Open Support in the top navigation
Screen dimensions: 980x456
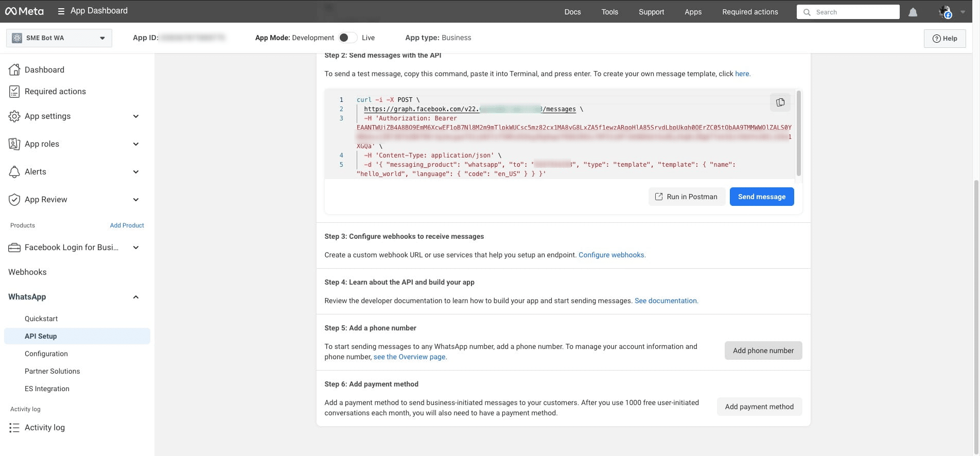[651, 12]
